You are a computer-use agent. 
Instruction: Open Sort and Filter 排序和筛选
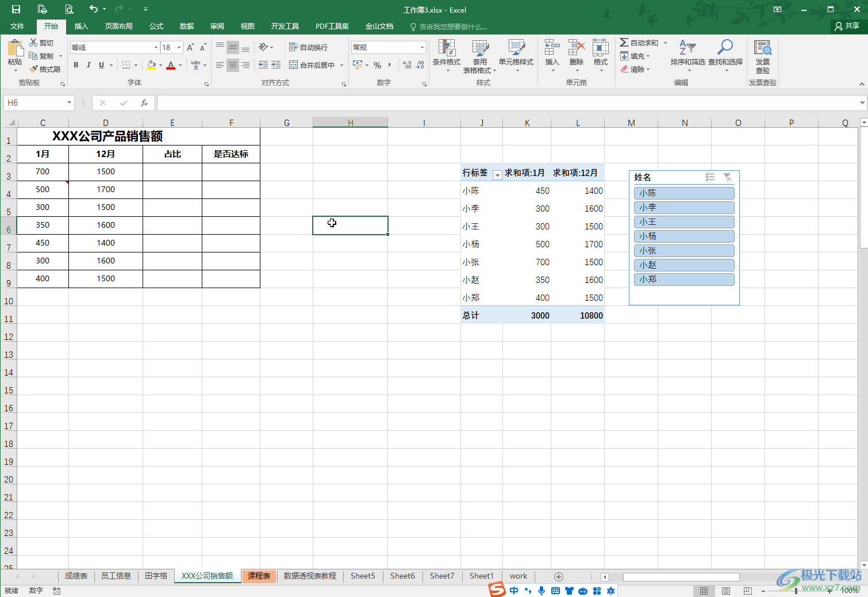click(x=688, y=56)
